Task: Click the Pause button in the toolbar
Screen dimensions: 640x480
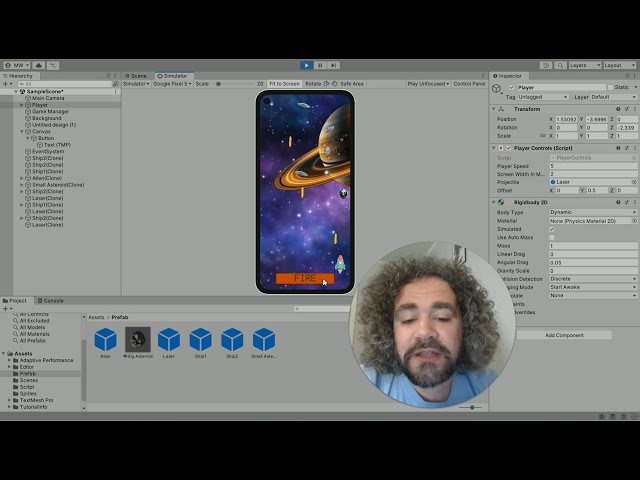Action: click(x=320, y=65)
